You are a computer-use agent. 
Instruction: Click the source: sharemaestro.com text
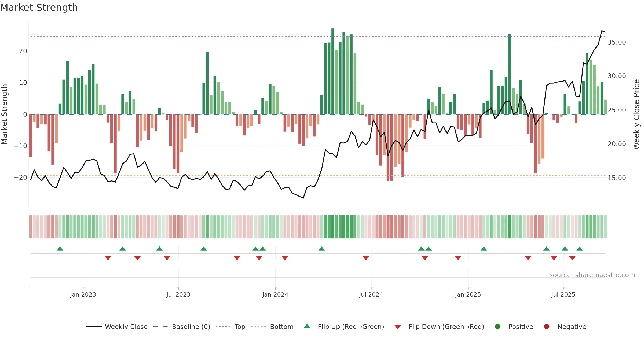[x=592, y=275]
